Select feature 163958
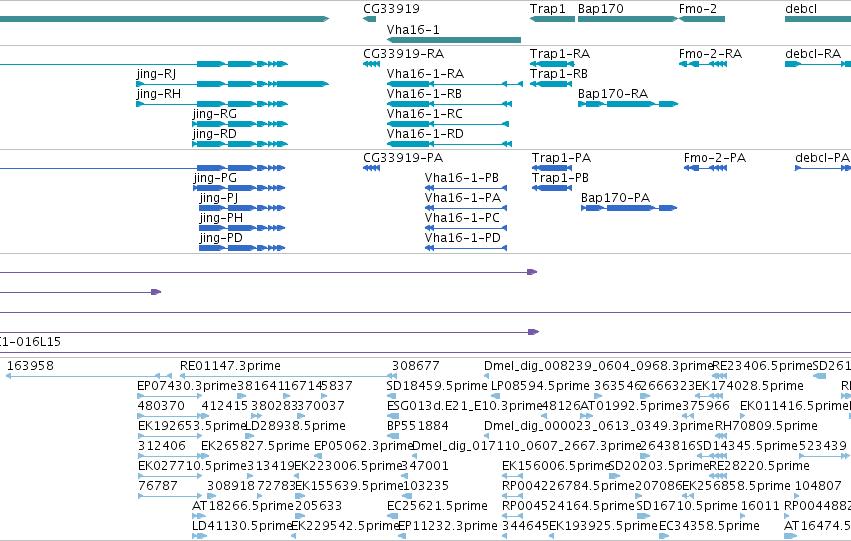The width and height of the screenshot is (851, 541). pyautogui.click(x=30, y=366)
